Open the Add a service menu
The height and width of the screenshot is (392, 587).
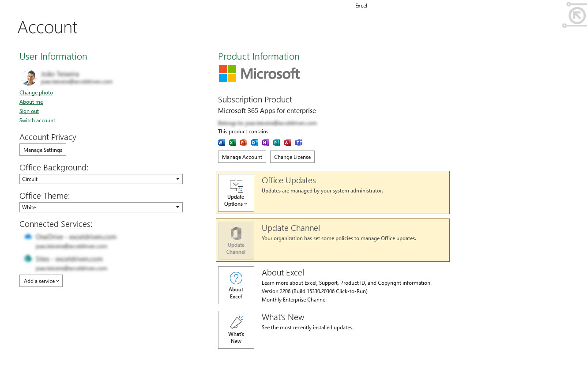click(x=41, y=280)
